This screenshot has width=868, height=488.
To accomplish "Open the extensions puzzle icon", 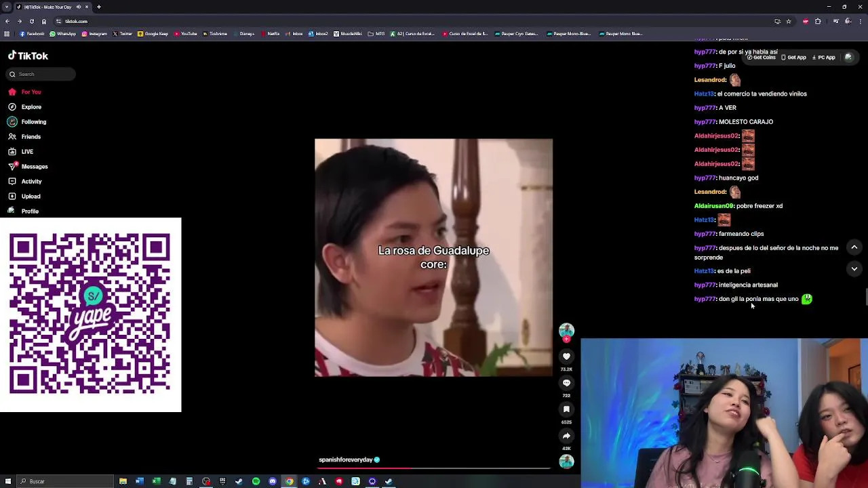I will (818, 21).
